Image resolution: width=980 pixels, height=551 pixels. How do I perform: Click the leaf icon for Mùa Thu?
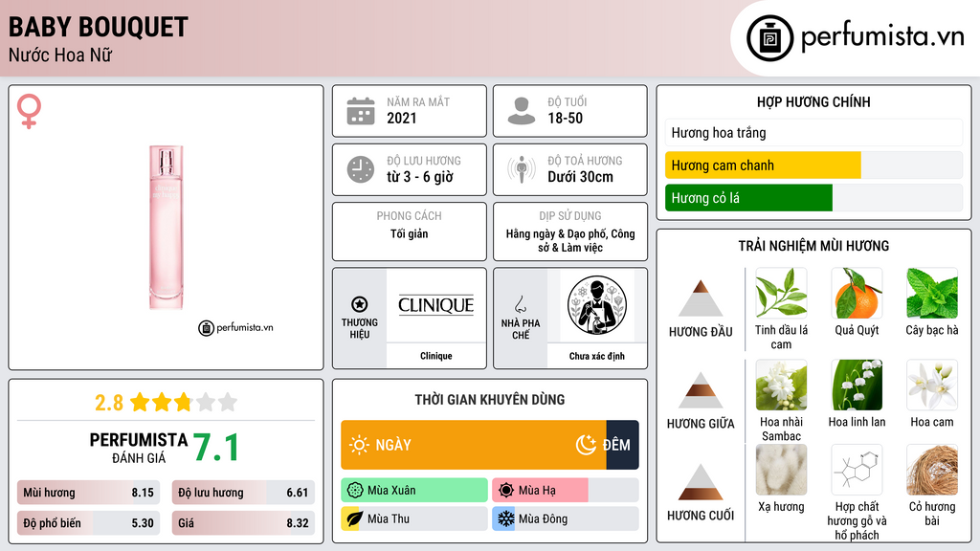pyautogui.click(x=354, y=518)
